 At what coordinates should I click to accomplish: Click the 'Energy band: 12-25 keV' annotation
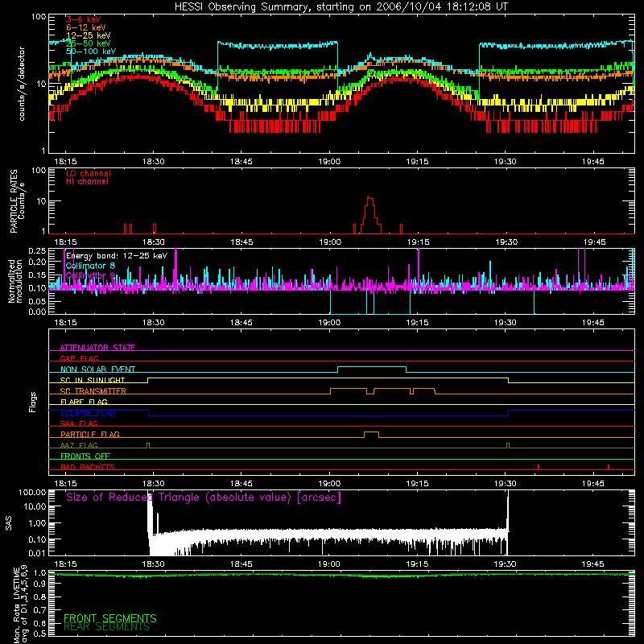[117, 256]
